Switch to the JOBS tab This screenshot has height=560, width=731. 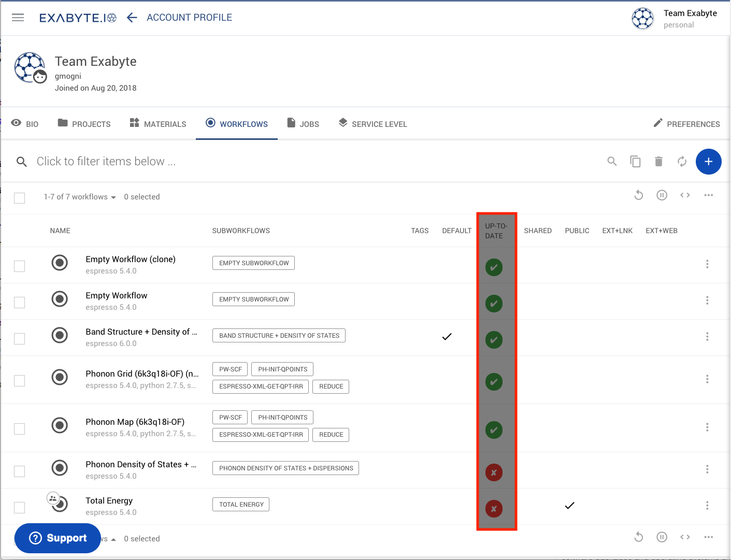click(x=303, y=123)
